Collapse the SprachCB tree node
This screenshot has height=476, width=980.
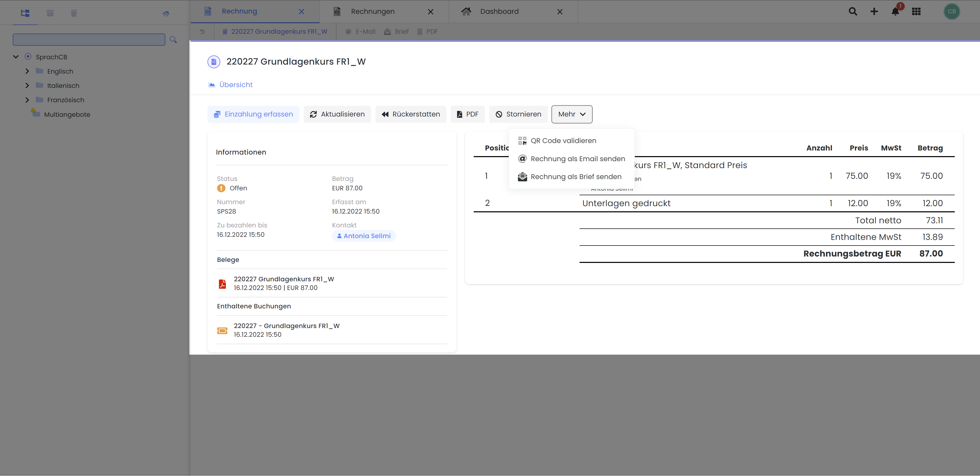point(16,57)
